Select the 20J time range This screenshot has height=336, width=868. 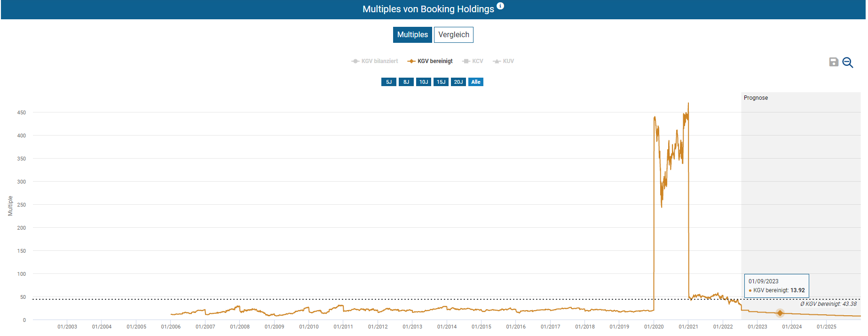click(458, 82)
